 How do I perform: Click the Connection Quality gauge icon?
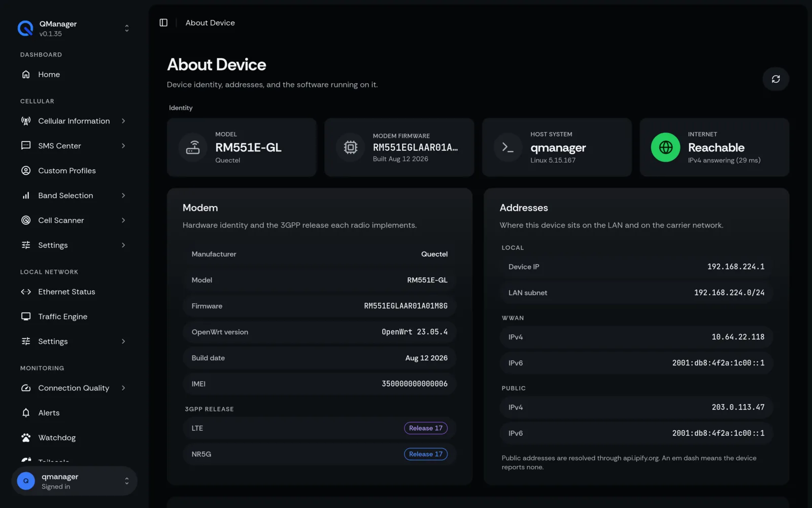26,388
